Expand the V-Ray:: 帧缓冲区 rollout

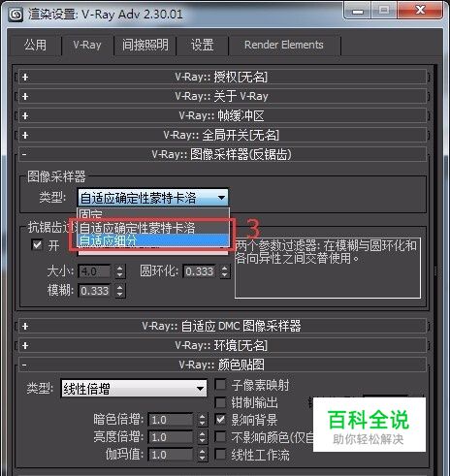(x=222, y=115)
